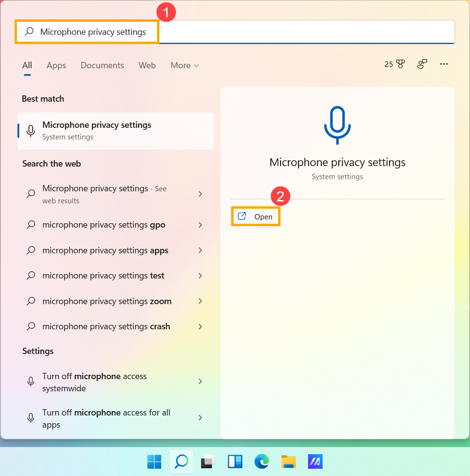
Task: Expand arrow for 'See web results' suggestion
Action: pyautogui.click(x=200, y=194)
